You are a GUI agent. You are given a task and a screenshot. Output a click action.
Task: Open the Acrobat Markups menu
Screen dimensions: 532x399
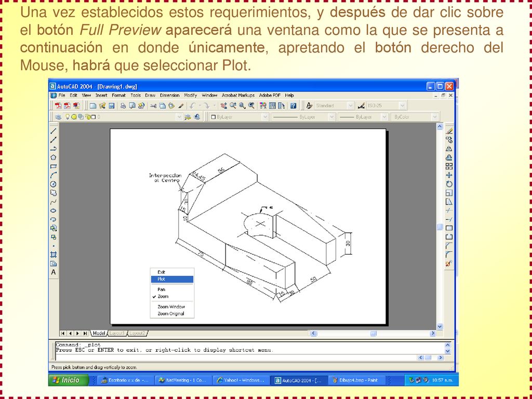(x=238, y=96)
